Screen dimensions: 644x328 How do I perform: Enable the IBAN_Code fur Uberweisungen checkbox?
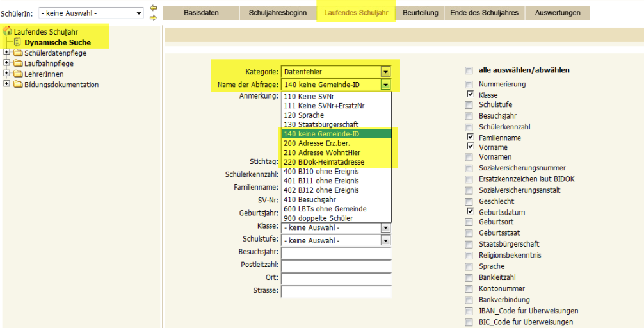click(469, 311)
